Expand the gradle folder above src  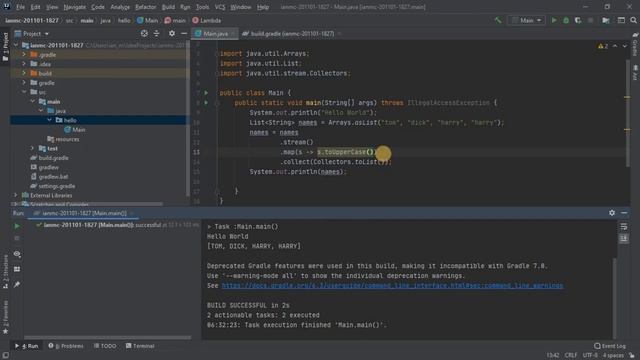click(24, 82)
